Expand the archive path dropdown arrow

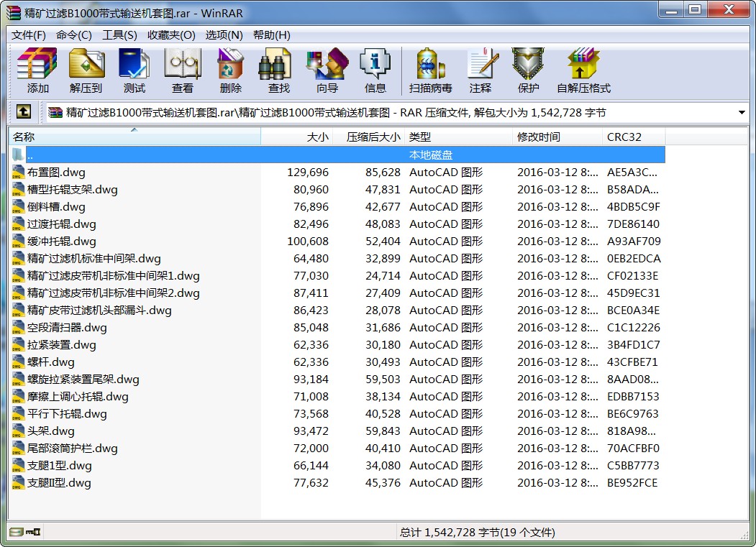click(x=742, y=113)
